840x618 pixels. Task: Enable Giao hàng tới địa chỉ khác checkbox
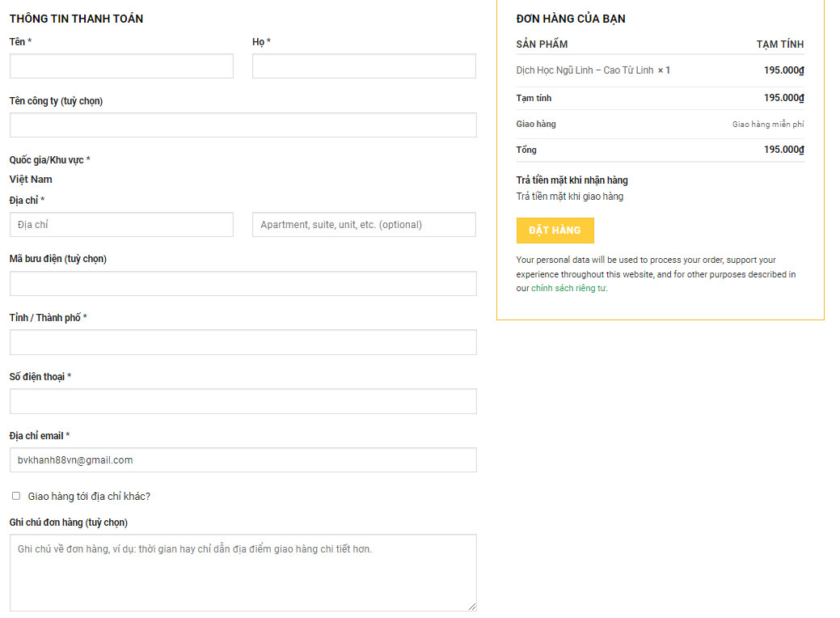coord(16,496)
